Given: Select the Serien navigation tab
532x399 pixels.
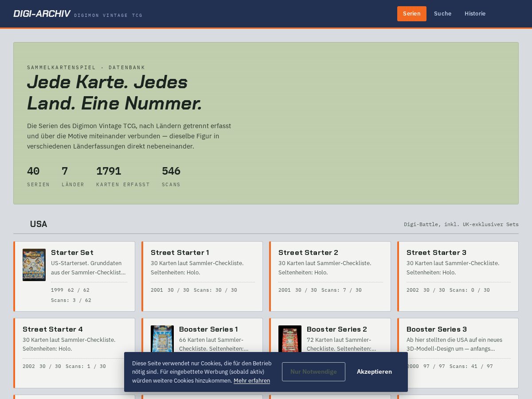Looking at the screenshot, I should (411, 14).
